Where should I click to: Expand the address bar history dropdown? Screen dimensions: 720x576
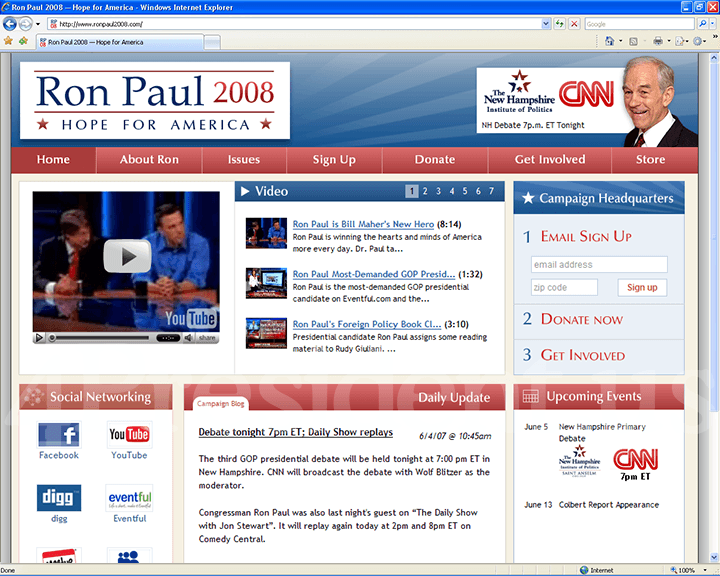[x=546, y=24]
